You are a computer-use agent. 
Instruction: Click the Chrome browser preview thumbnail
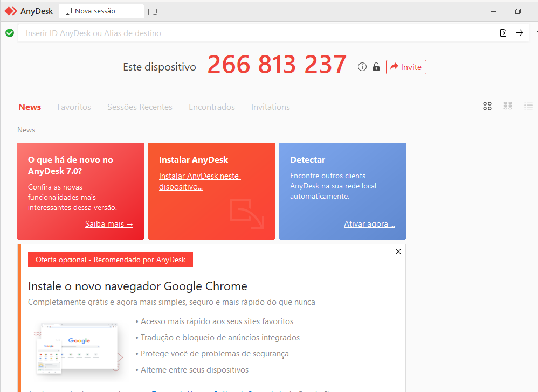[79, 347]
